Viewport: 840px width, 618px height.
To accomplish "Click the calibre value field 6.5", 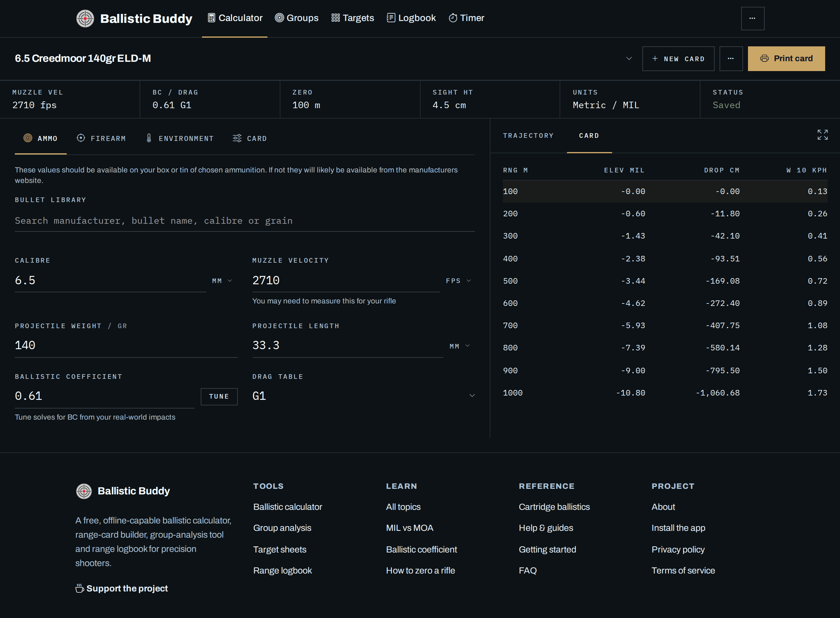I will tap(111, 281).
